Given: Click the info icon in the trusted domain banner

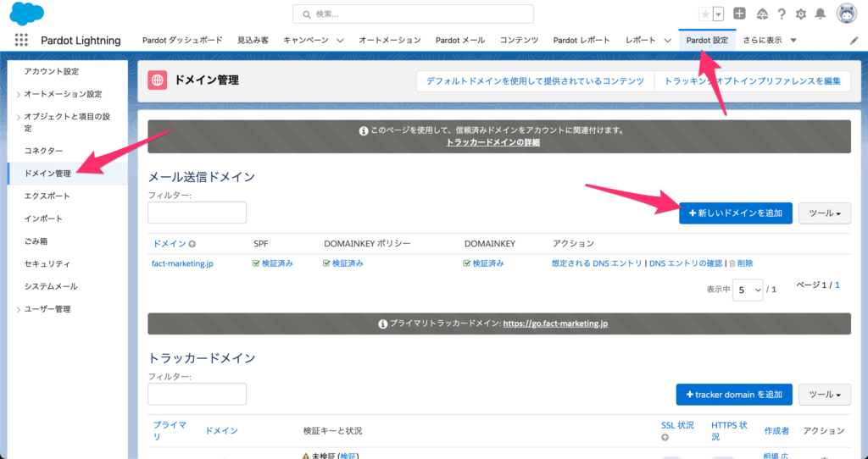Looking at the screenshot, I should (364, 131).
